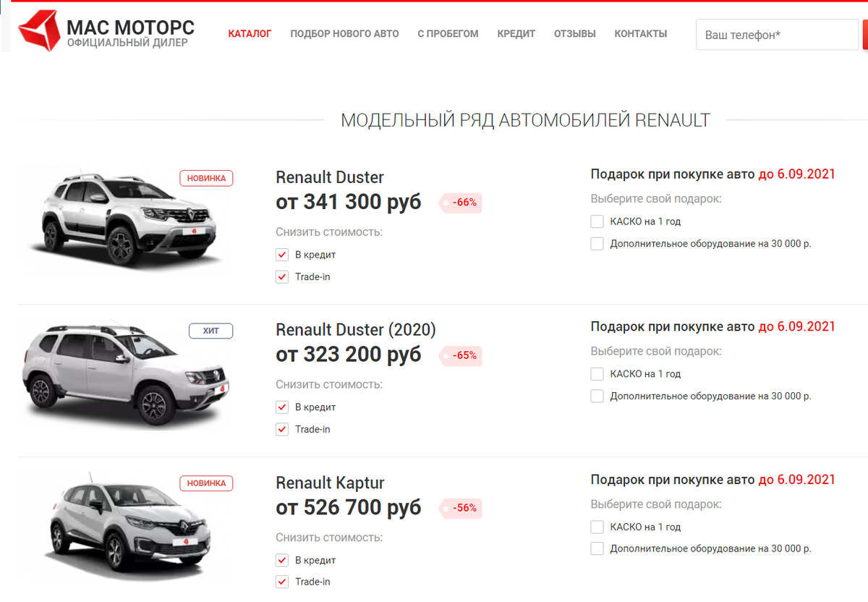Uncheck В кредит for Renault Kaptur
868x602 pixels.
pos(282,560)
